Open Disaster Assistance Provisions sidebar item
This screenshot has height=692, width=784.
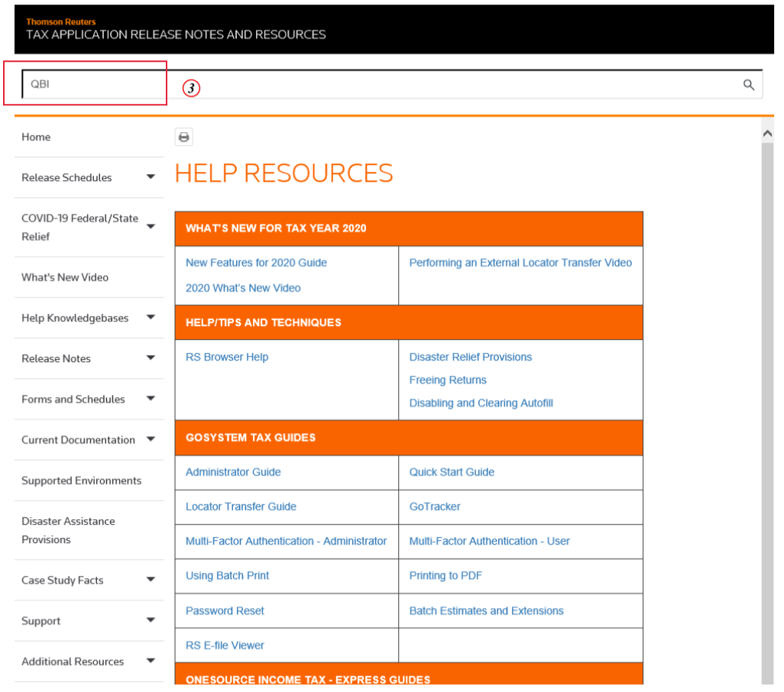click(x=68, y=530)
